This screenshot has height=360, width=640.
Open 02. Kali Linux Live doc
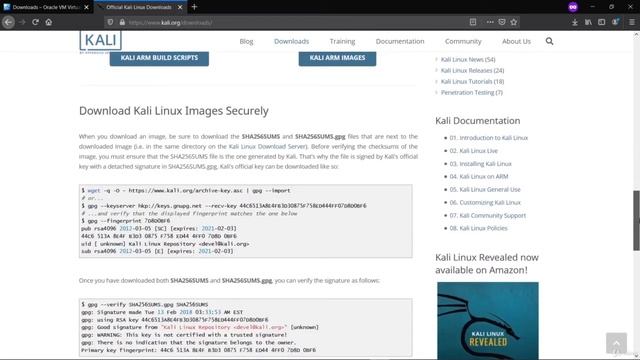point(474,151)
